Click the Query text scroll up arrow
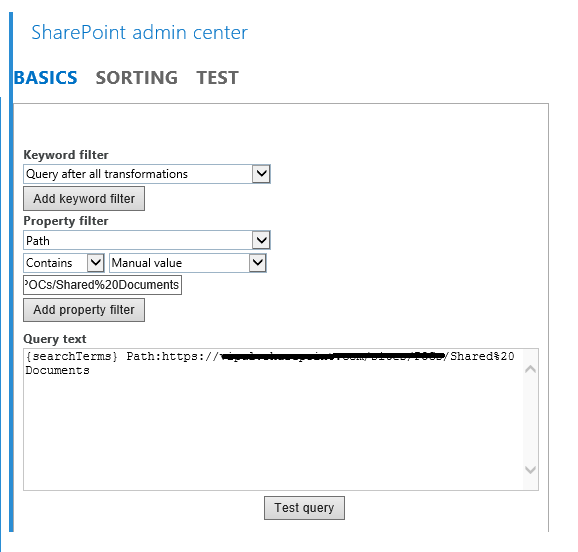Viewport: 578px width, 552px height. coord(530,369)
